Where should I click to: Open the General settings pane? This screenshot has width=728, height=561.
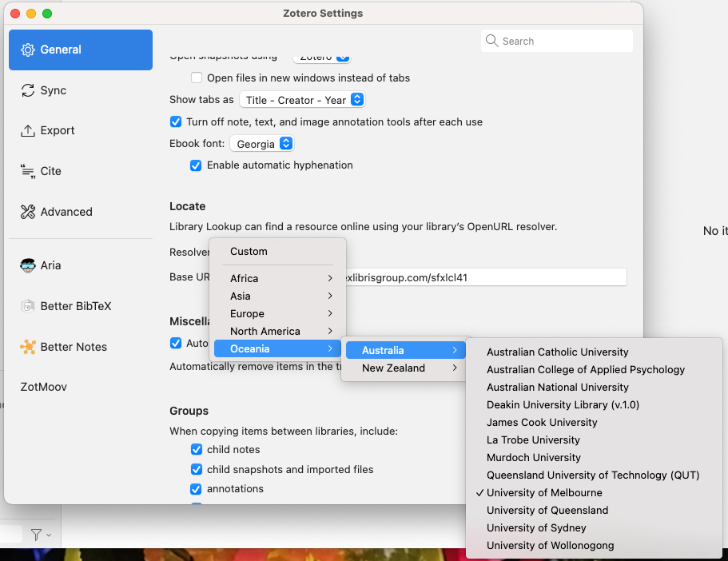(81, 50)
